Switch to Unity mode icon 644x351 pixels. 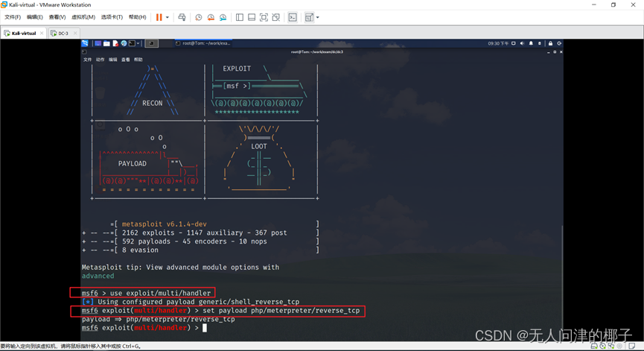(276, 17)
